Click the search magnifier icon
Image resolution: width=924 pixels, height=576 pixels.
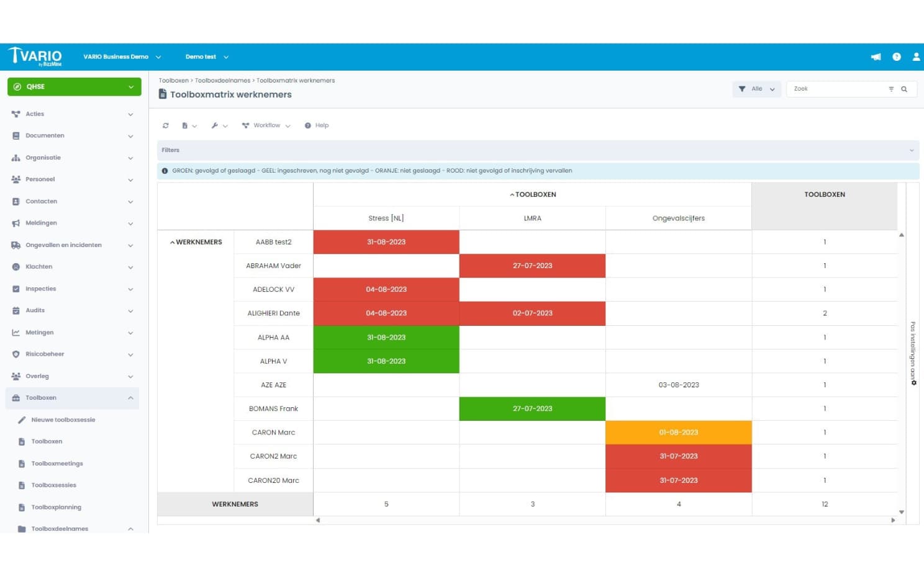[904, 89]
